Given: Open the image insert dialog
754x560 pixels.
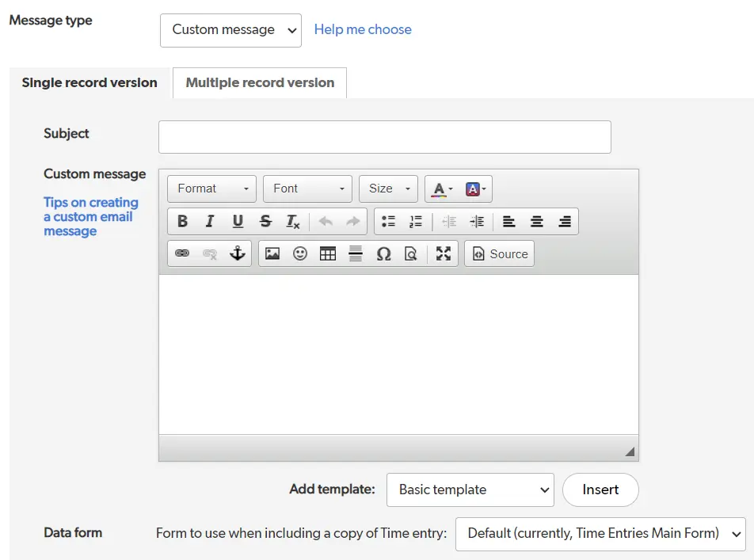Looking at the screenshot, I should [272, 253].
